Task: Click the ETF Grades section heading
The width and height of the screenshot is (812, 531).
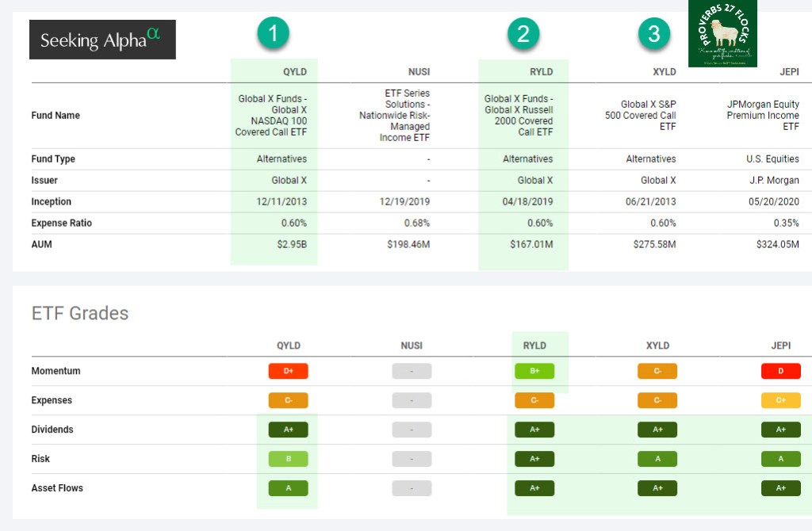Action: point(80,313)
